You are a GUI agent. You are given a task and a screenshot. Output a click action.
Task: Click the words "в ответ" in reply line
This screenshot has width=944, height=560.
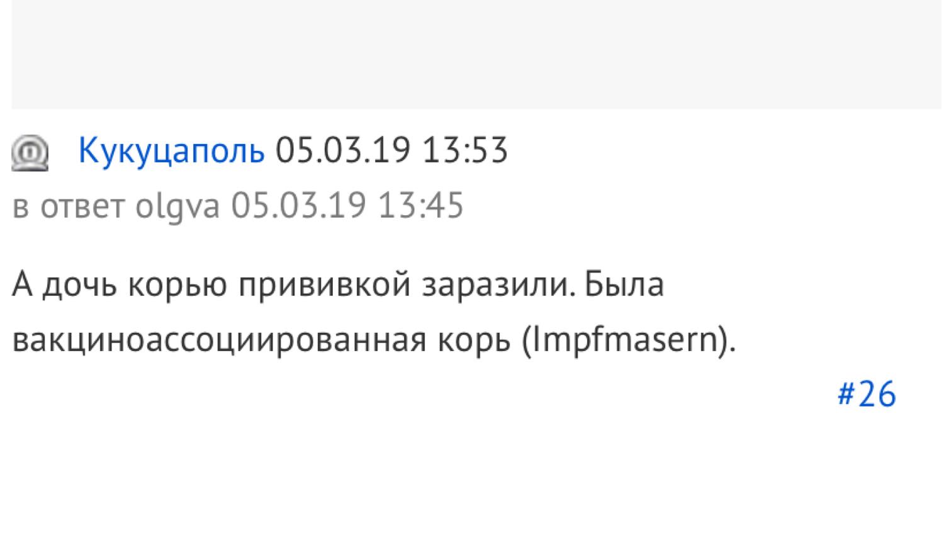click(69, 207)
